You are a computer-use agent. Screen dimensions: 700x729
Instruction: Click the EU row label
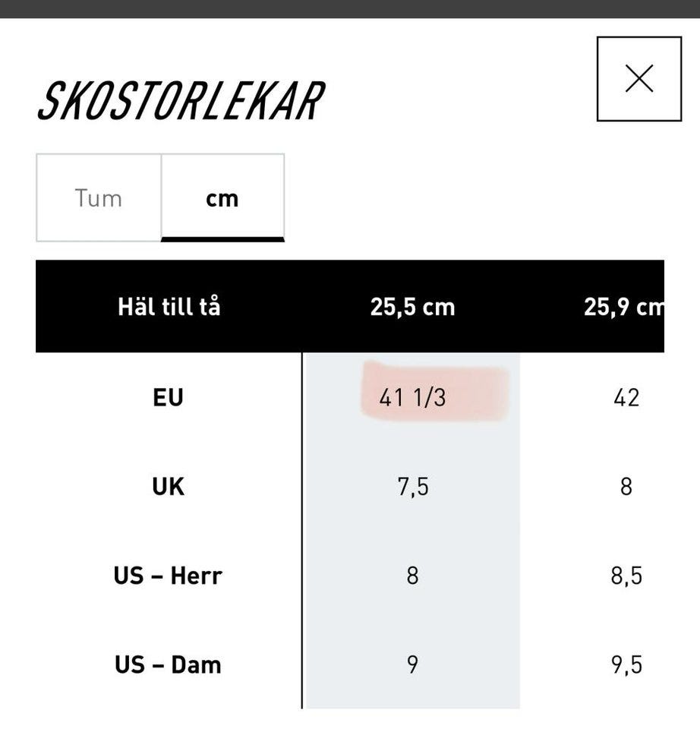(169, 397)
